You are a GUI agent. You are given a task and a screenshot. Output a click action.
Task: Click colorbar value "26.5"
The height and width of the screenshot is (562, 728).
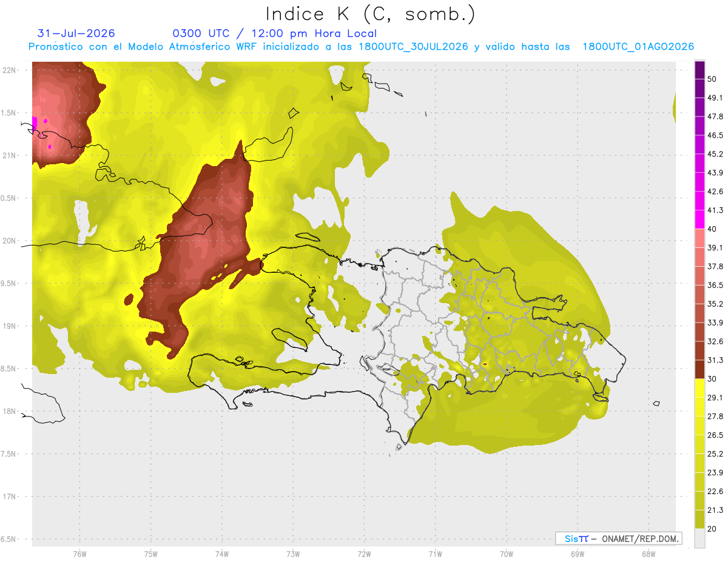(x=715, y=436)
